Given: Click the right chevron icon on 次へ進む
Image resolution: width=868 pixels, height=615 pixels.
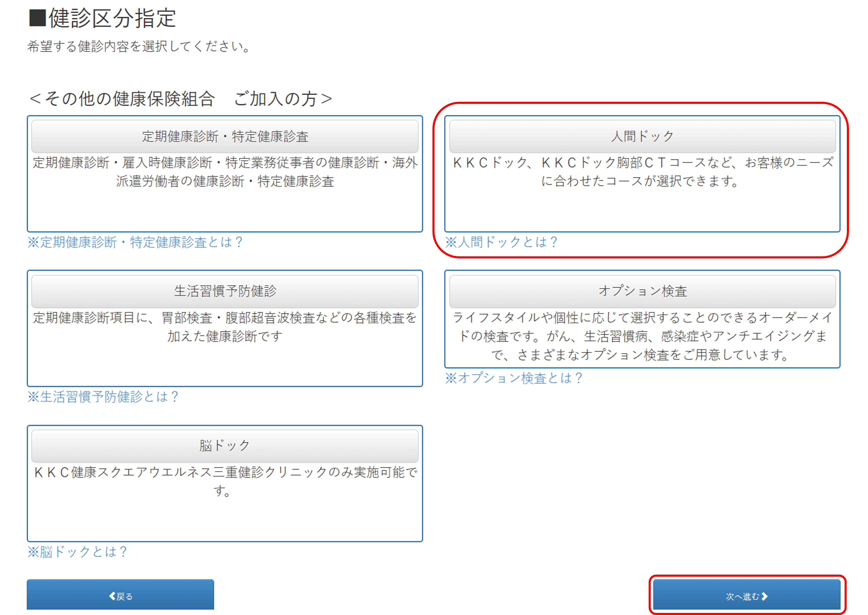Looking at the screenshot, I should point(765,596).
